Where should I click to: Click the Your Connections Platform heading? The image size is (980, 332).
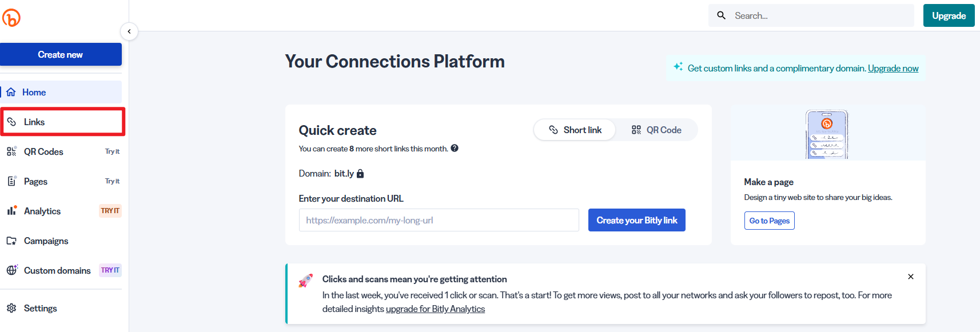click(395, 61)
